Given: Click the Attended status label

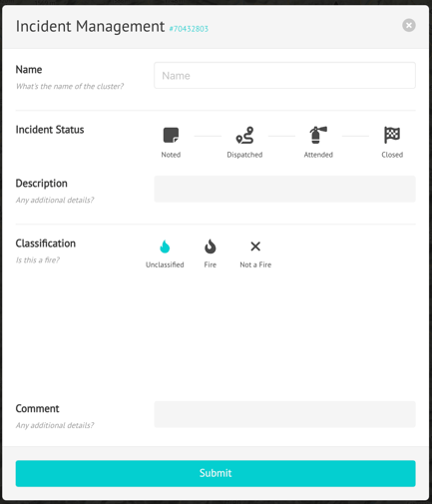Looking at the screenshot, I should pos(318,155).
